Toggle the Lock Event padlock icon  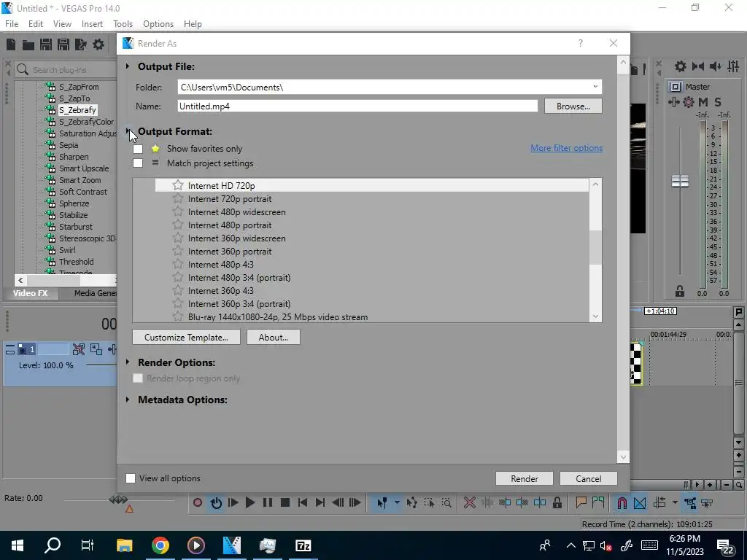(557, 502)
